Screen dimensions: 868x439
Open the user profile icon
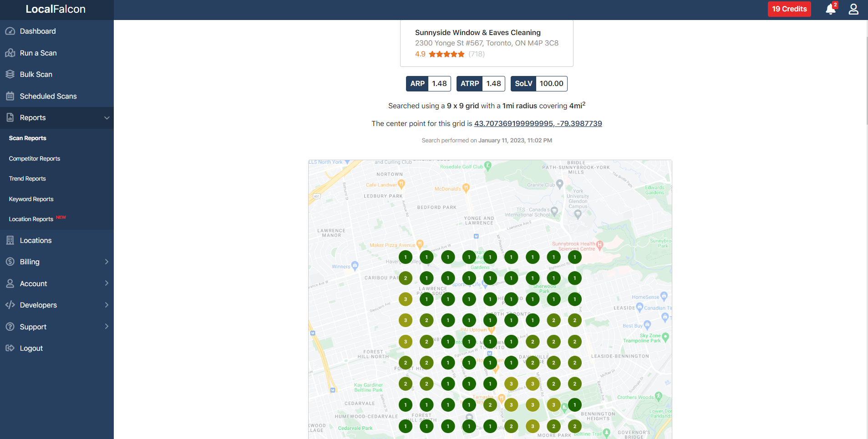pos(853,9)
